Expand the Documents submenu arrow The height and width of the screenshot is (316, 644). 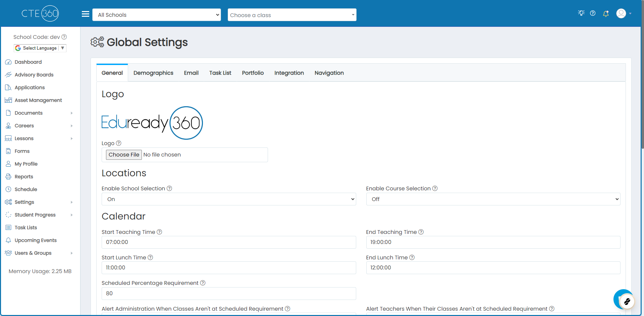pyautogui.click(x=72, y=113)
